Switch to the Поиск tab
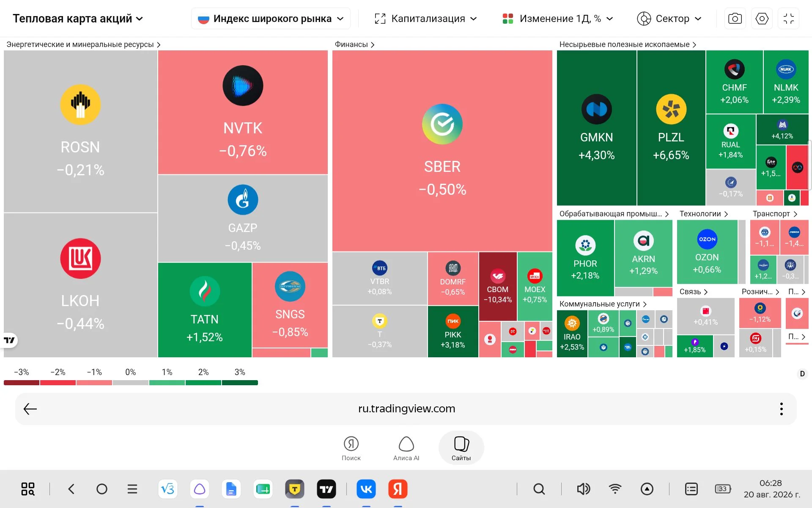The image size is (812, 508). click(351, 448)
